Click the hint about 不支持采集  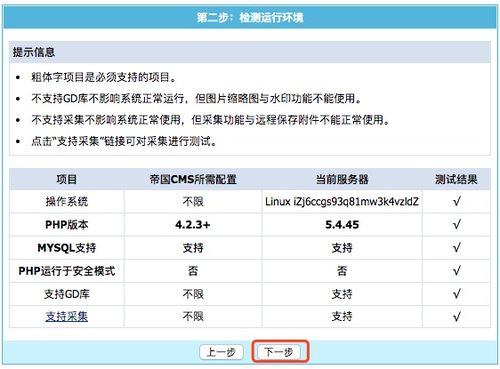[x=210, y=120]
